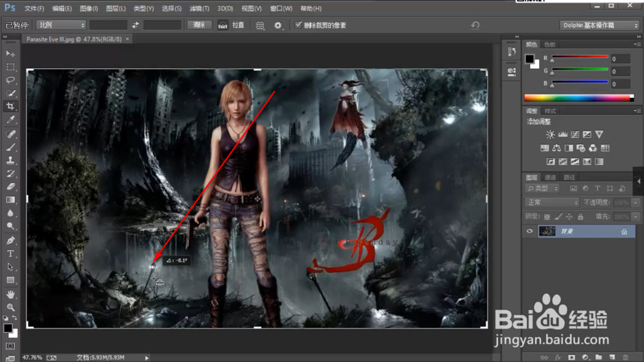Hide the 背景 layer with eye icon

pos(529,231)
